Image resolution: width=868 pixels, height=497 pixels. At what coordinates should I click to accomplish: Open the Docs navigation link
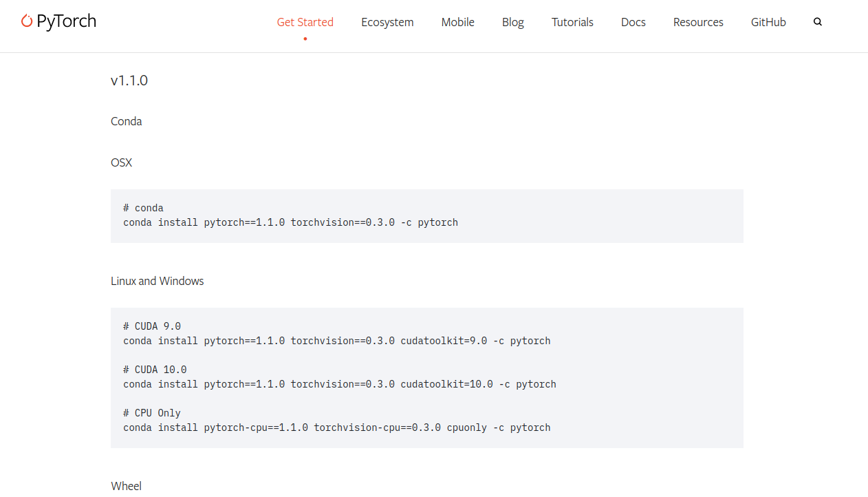click(633, 21)
